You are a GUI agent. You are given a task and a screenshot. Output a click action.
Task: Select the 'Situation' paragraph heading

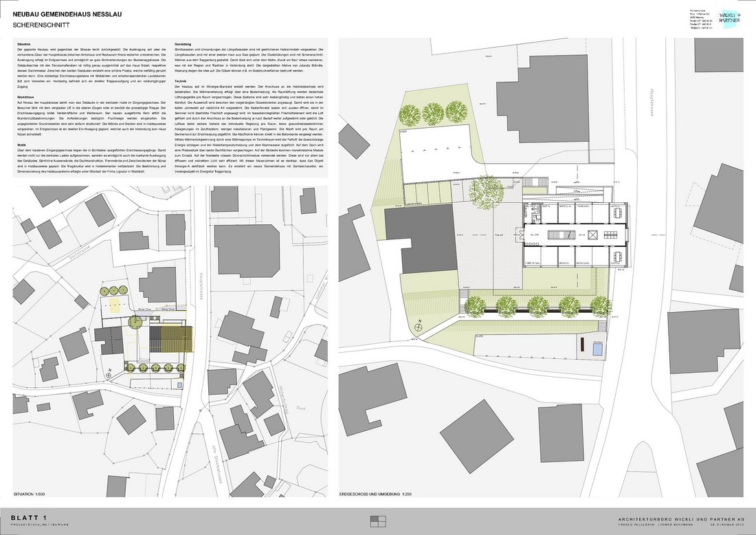coord(23,43)
